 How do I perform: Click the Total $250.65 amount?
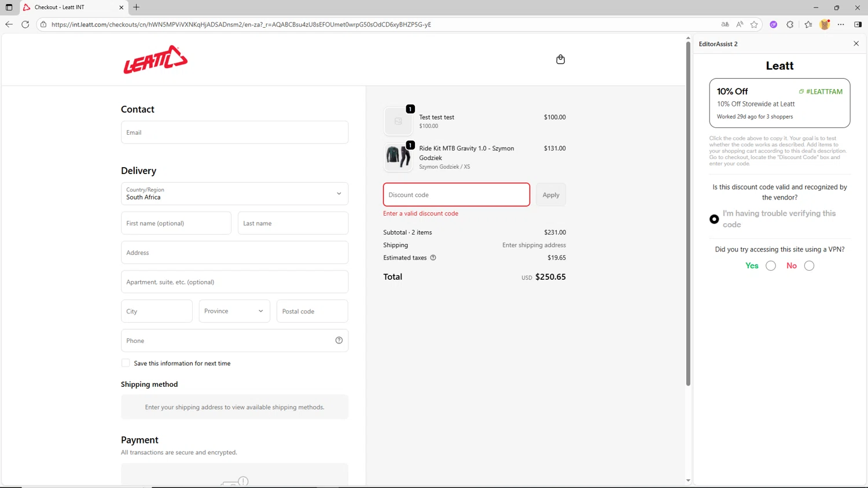[x=550, y=277]
